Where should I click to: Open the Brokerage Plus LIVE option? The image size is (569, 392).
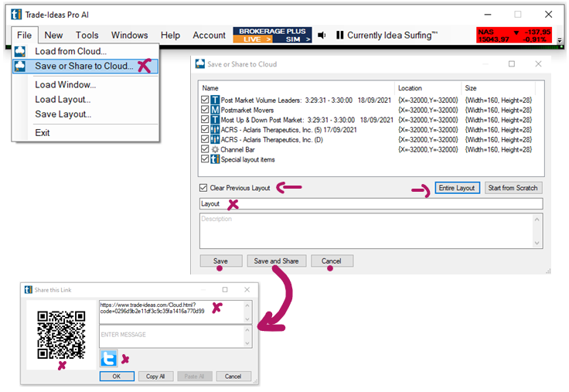coord(254,39)
